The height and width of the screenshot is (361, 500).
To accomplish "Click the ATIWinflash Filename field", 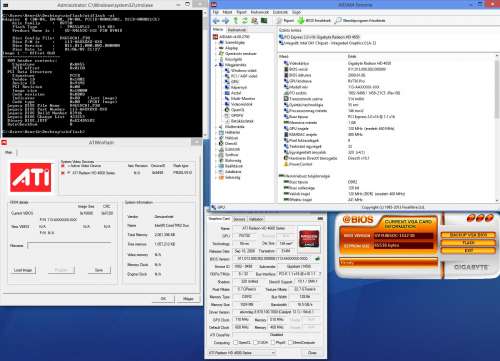I will point(69,246).
